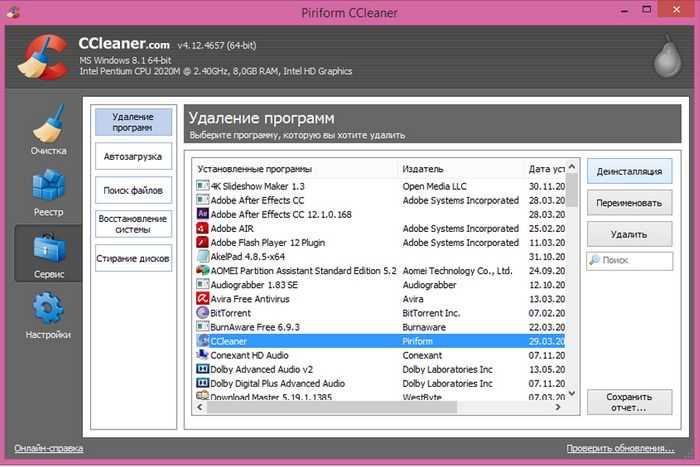700x467 pixels.
Task: Click the Open Media LLC publisher cell
Action: click(434, 186)
